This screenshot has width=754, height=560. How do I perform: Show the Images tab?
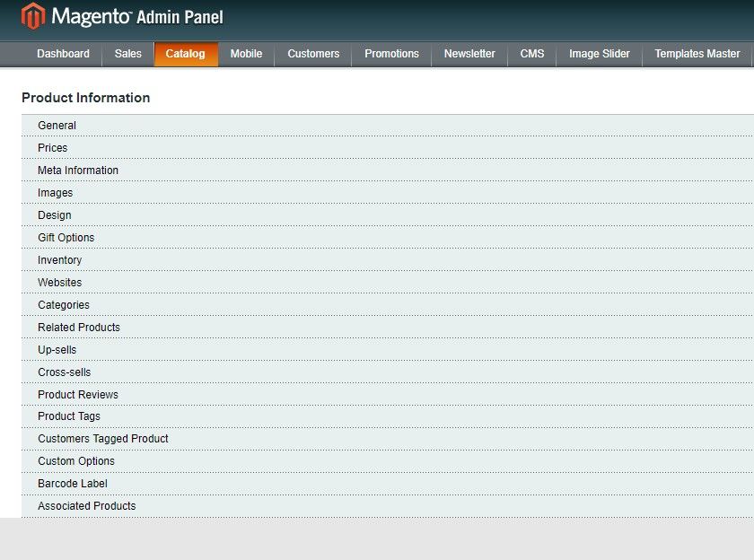coord(55,193)
